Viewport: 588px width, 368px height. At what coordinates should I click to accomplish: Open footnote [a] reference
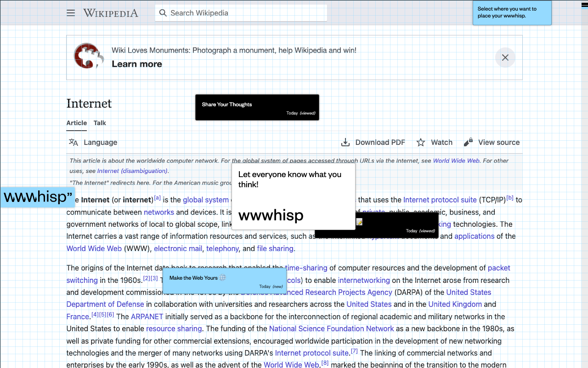coord(158,198)
